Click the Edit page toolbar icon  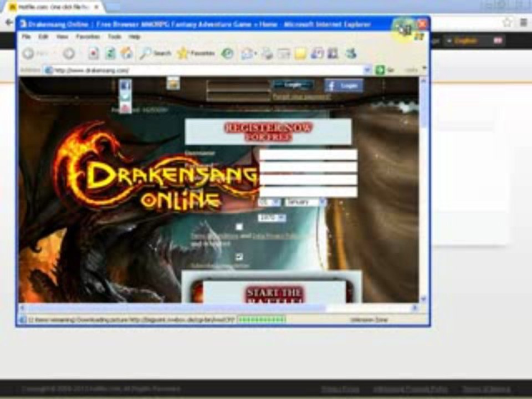pyautogui.click(x=284, y=53)
